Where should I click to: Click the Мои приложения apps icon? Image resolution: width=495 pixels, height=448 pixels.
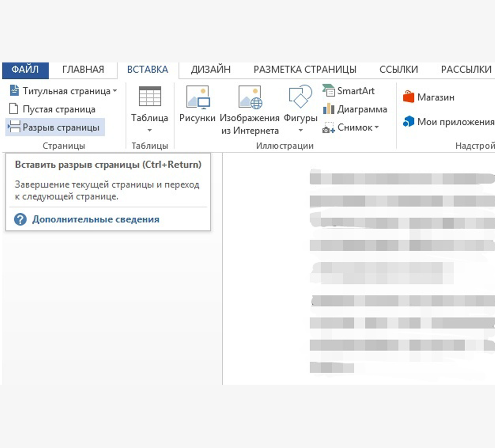(x=408, y=121)
